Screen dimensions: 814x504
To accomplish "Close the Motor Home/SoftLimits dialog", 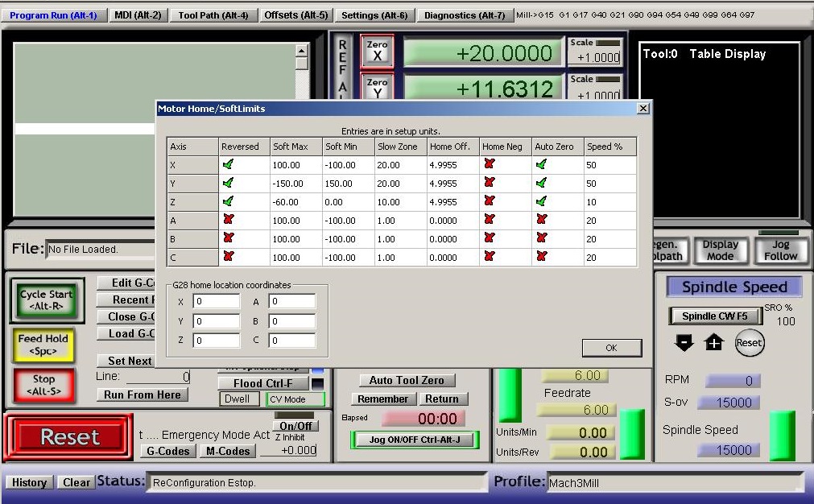I will coord(643,109).
